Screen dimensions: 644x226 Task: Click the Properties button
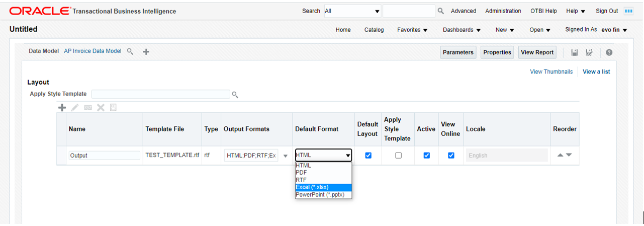click(x=497, y=52)
